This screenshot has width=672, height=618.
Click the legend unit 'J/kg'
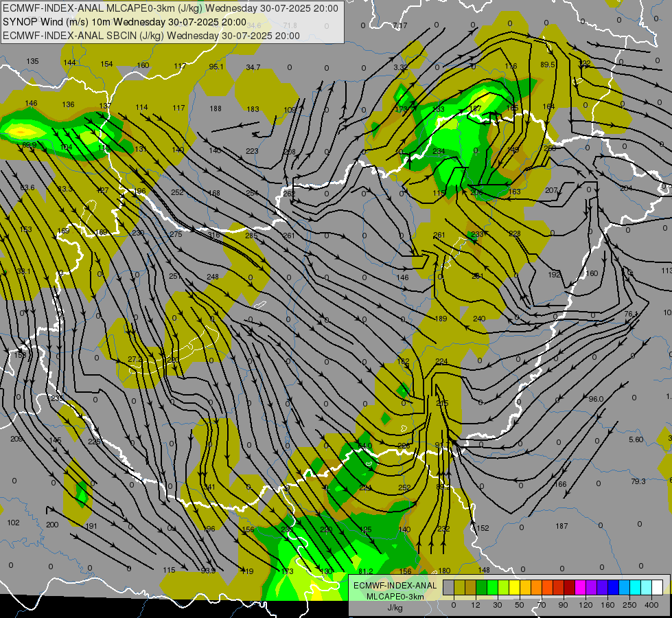tap(395, 608)
